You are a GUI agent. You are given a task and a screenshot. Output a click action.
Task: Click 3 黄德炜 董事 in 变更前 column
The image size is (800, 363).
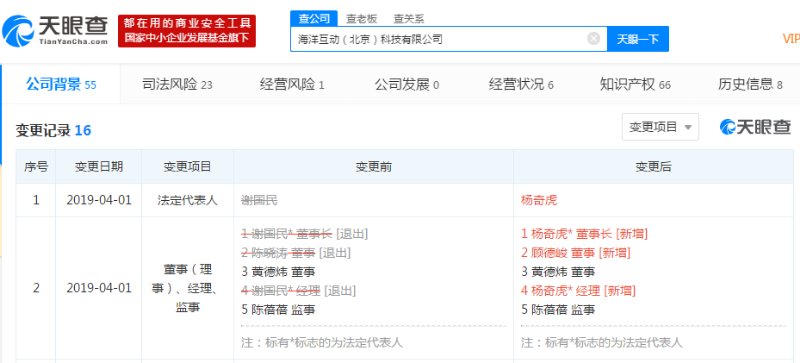[278, 272]
